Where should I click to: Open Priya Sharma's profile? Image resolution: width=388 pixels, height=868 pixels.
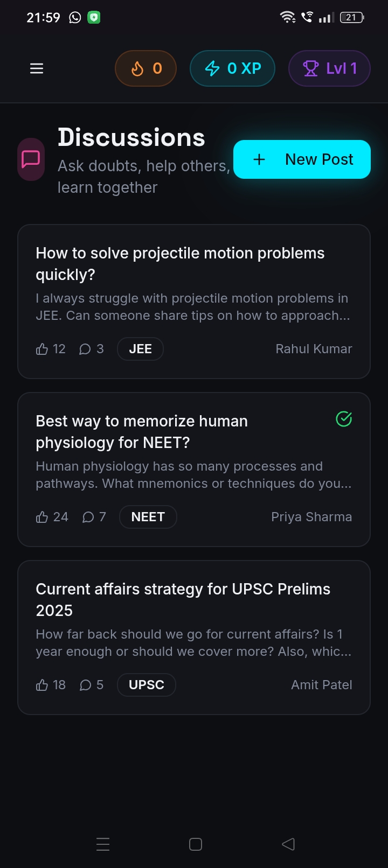click(311, 517)
